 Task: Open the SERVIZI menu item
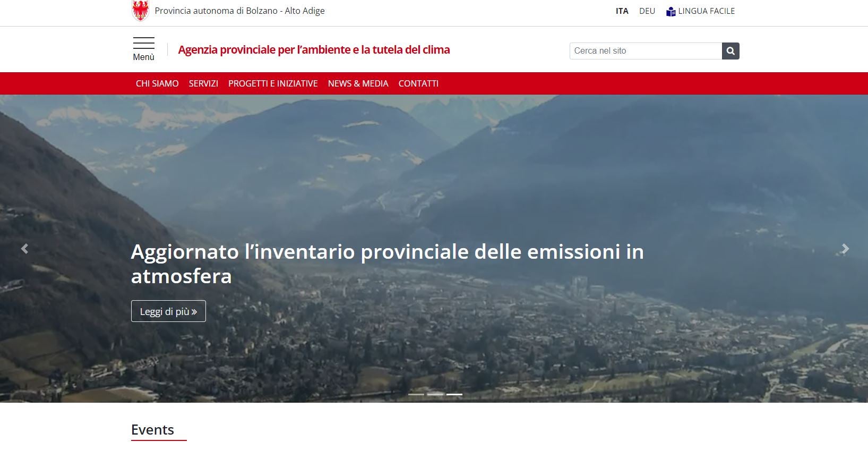pos(203,83)
